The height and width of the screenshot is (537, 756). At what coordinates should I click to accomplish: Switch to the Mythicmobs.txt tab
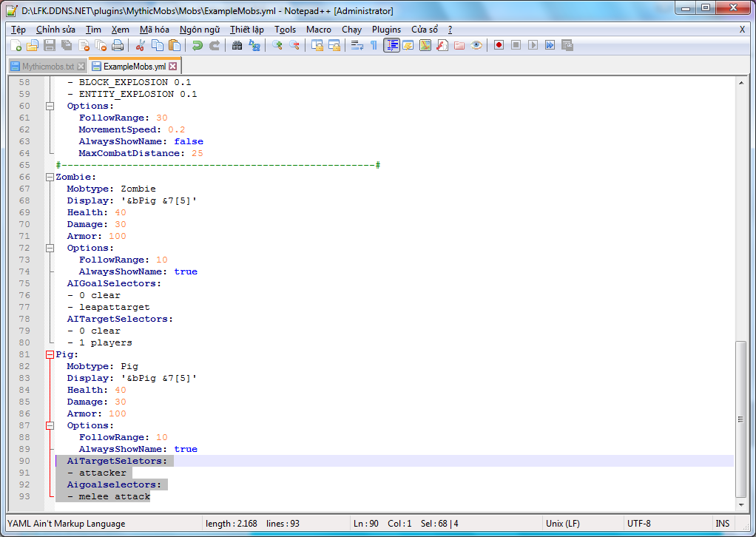click(47, 67)
